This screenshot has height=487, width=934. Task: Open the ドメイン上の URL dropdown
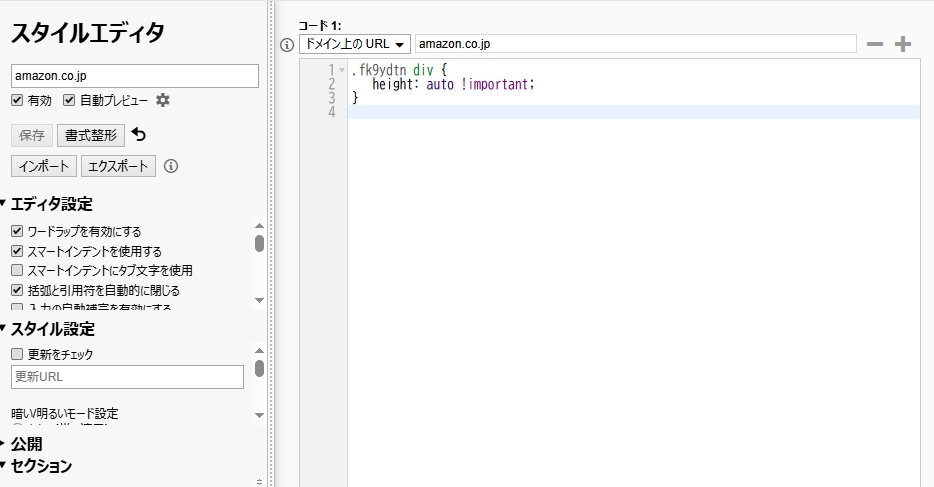click(x=354, y=44)
